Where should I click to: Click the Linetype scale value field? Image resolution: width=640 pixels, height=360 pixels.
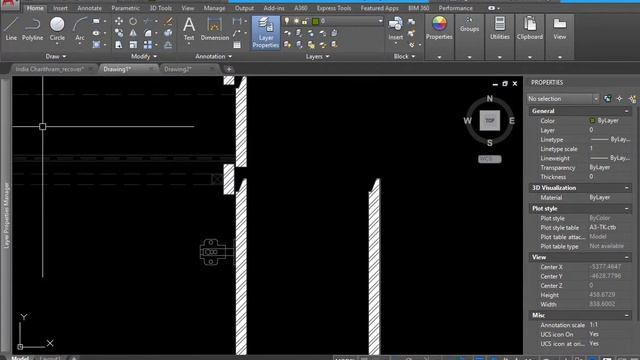tap(610, 149)
